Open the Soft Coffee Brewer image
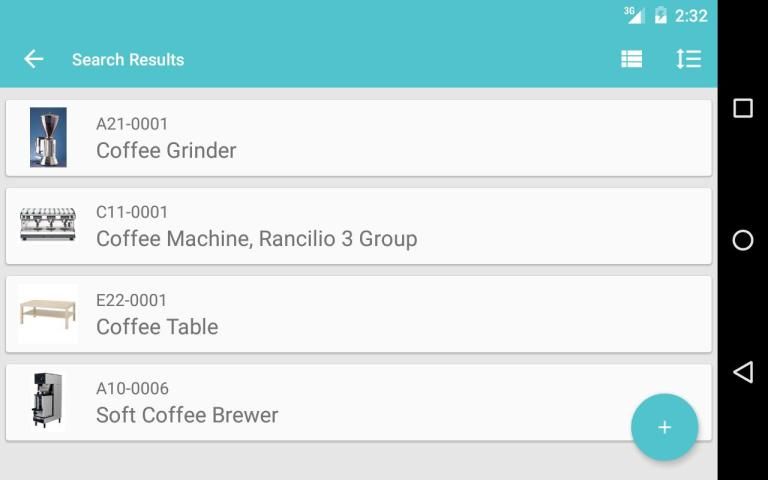The width and height of the screenshot is (768, 480). point(48,401)
